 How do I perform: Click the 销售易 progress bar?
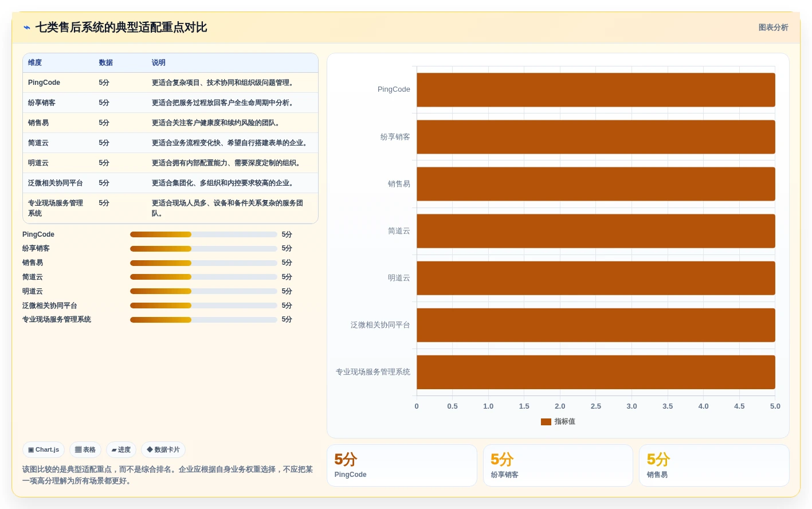click(x=203, y=263)
